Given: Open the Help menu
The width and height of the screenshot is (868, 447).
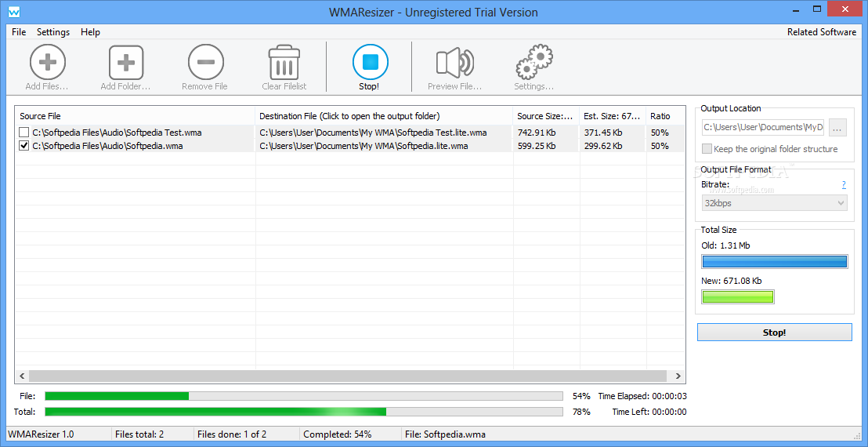Looking at the screenshot, I should click(x=90, y=31).
